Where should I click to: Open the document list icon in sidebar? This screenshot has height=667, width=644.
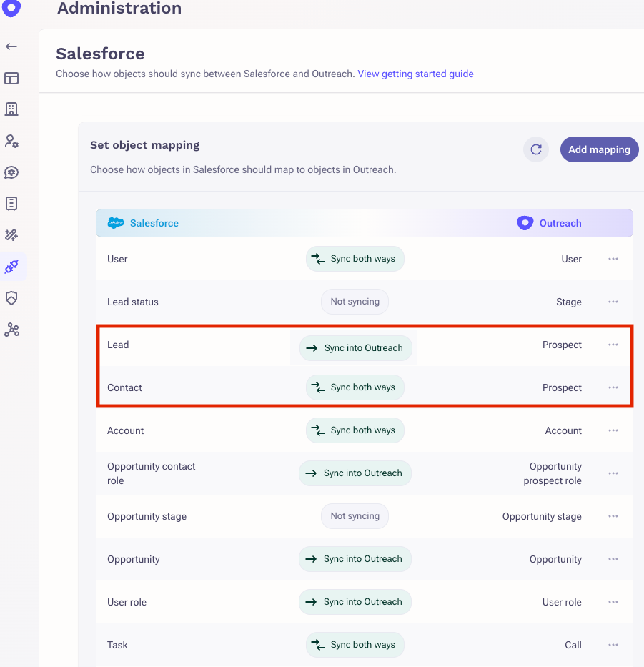tap(11, 203)
